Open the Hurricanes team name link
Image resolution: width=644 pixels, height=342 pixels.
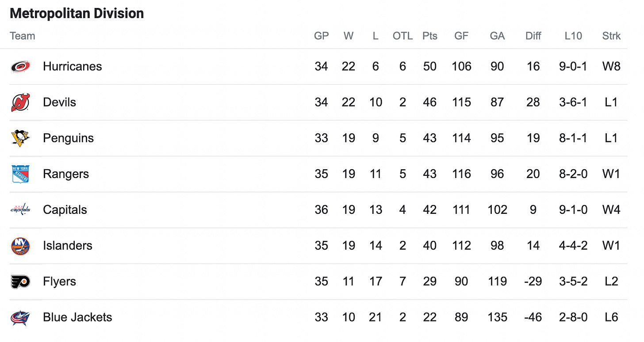point(73,67)
